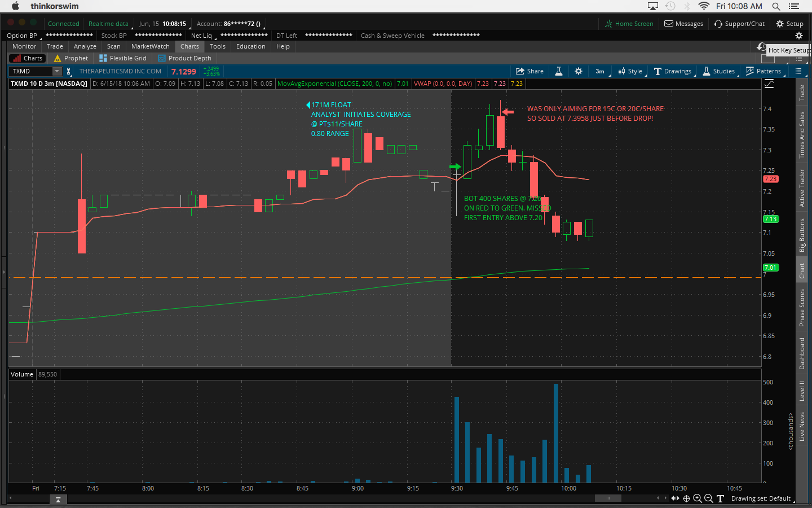The width and height of the screenshot is (812, 508).
Task: Open the TXMD symbol dropdown arrow
Action: pos(57,71)
